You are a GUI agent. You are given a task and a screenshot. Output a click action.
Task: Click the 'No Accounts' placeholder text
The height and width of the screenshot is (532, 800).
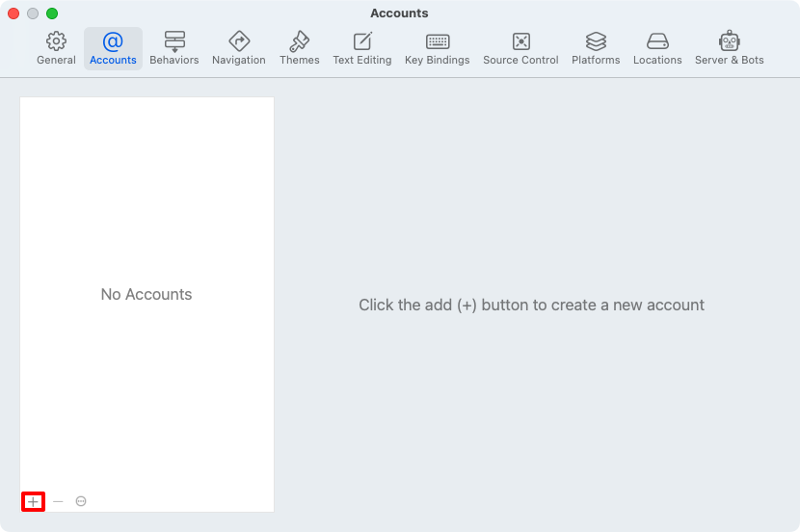pyautogui.click(x=147, y=294)
